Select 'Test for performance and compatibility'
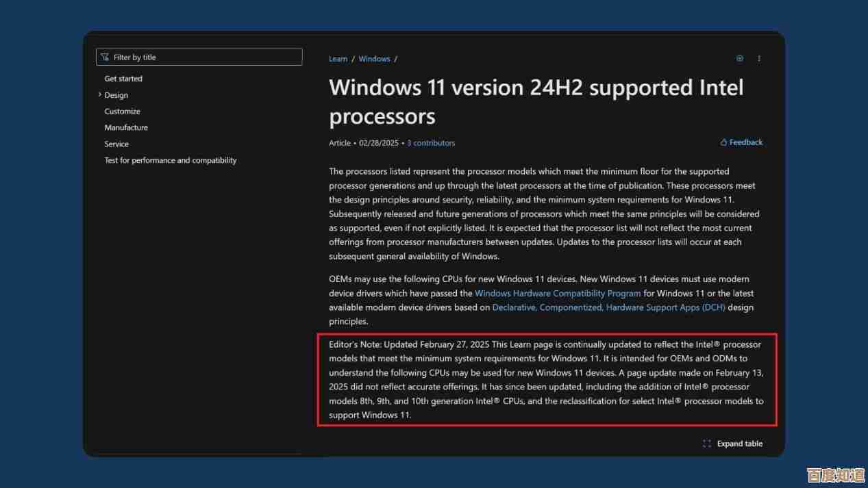Image resolution: width=868 pixels, height=488 pixels. [x=170, y=160]
